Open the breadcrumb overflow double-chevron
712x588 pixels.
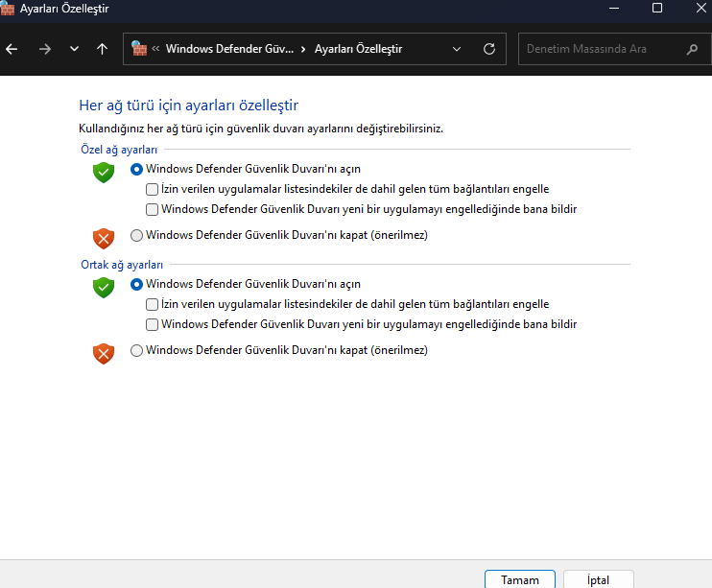tap(155, 49)
